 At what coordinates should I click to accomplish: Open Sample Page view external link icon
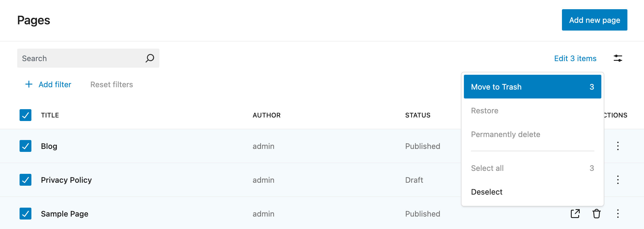[575, 214]
